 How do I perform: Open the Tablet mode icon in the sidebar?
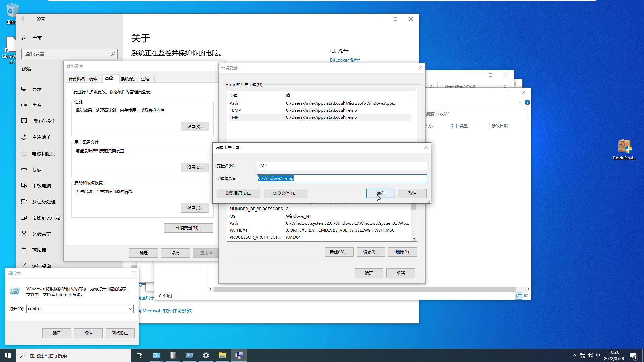pos(24,185)
